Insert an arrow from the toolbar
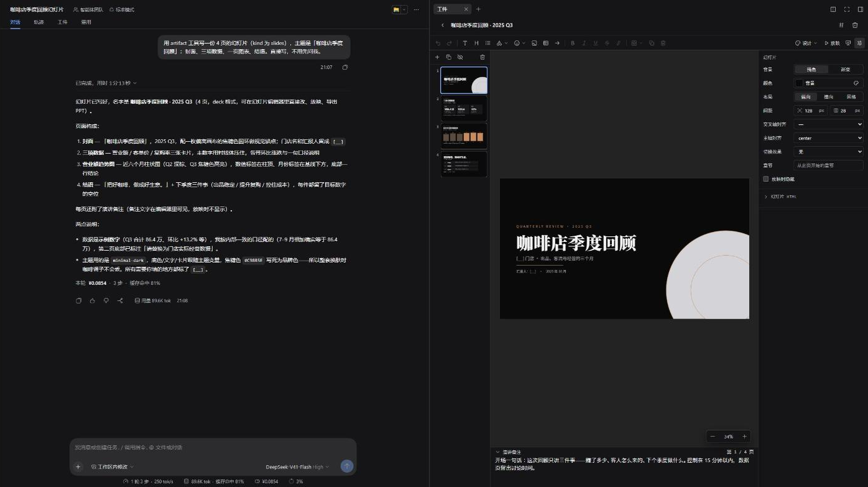The height and width of the screenshot is (487, 868). [x=557, y=43]
